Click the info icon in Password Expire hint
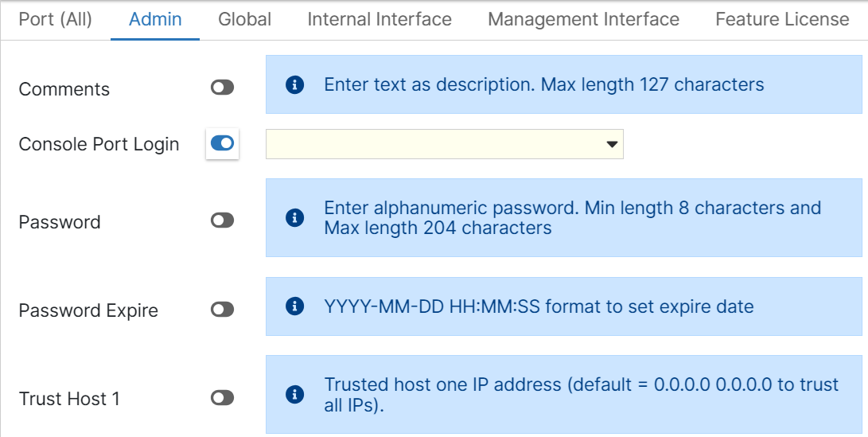The height and width of the screenshot is (437, 868). pyautogui.click(x=294, y=306)
